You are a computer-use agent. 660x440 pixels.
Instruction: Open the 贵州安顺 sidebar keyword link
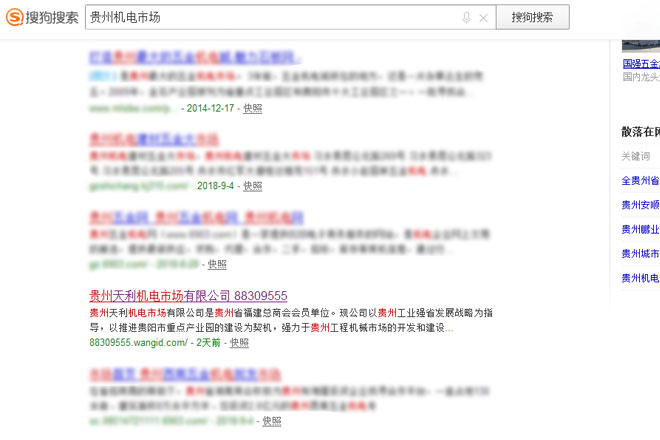641,205
